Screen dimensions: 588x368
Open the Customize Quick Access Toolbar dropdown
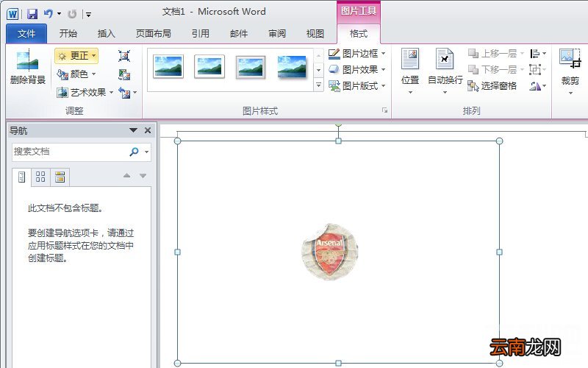coord(88,15)
